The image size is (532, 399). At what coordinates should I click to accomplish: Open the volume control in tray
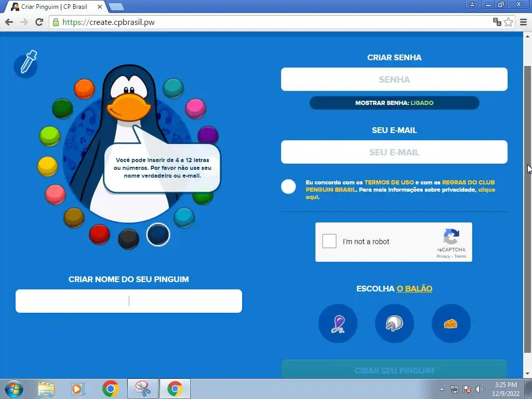[480, 389]
